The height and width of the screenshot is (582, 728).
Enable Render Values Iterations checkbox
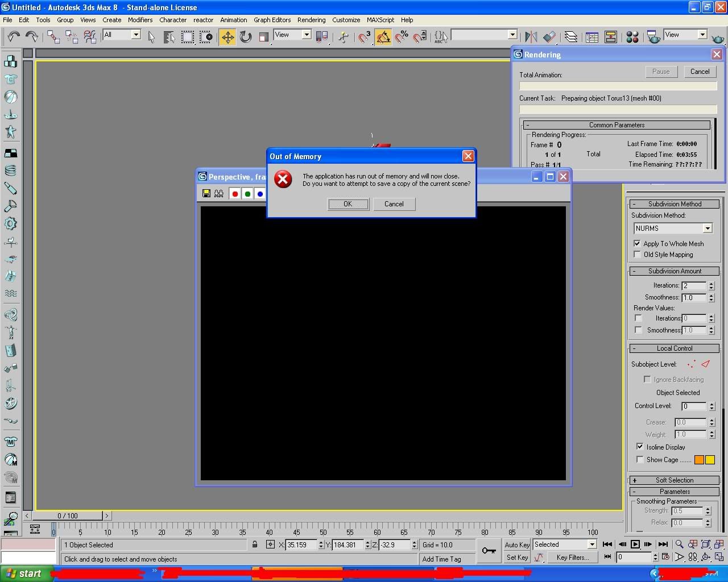click(638, 318)
